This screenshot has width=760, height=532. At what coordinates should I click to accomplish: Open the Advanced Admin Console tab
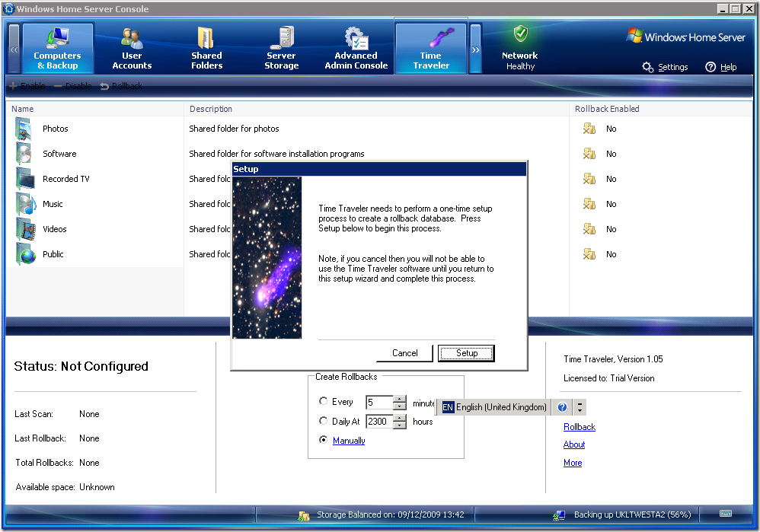coord(356,48)
